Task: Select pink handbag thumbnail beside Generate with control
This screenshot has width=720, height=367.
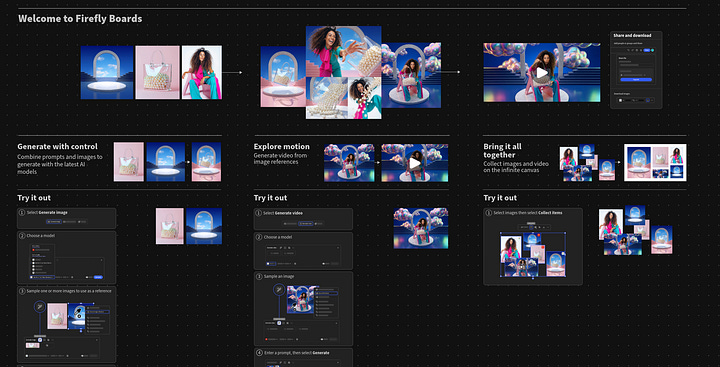Action: pyautogui.click(x=129, y=162)
